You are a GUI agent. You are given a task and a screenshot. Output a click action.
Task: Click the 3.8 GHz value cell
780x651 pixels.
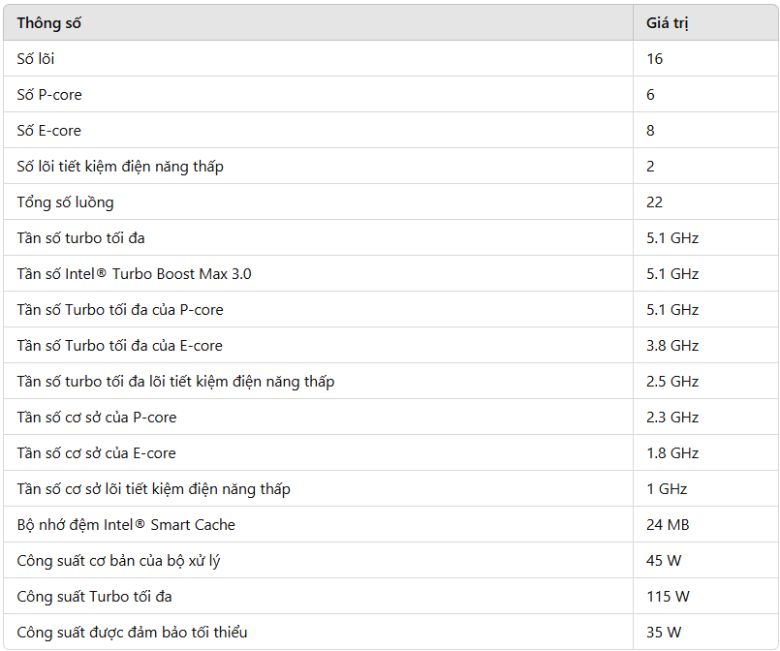click(672, 346)
